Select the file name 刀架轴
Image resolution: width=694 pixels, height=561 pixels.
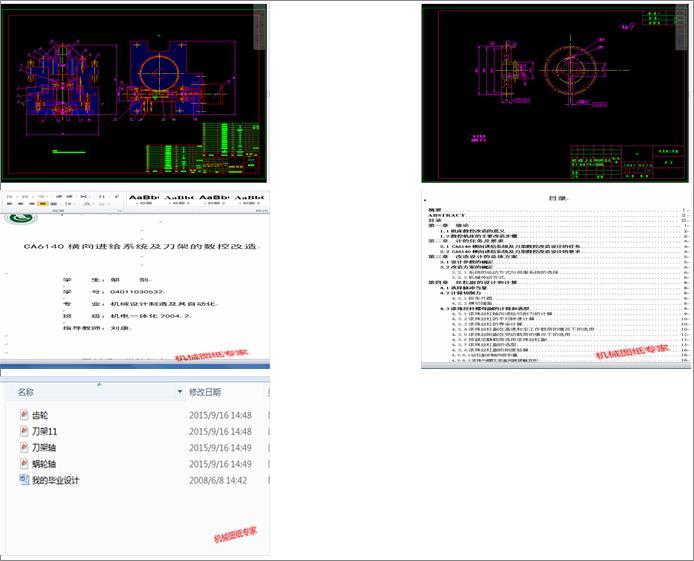44,448
